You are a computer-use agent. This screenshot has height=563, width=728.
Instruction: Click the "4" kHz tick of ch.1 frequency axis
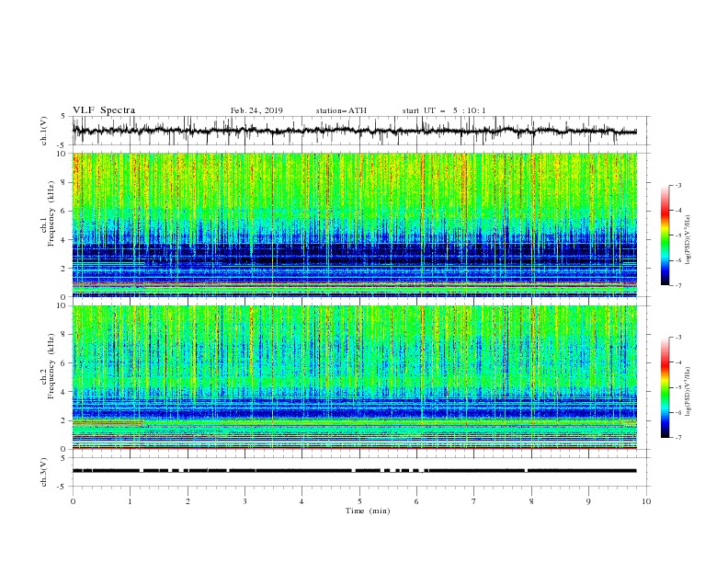(64, 240)
